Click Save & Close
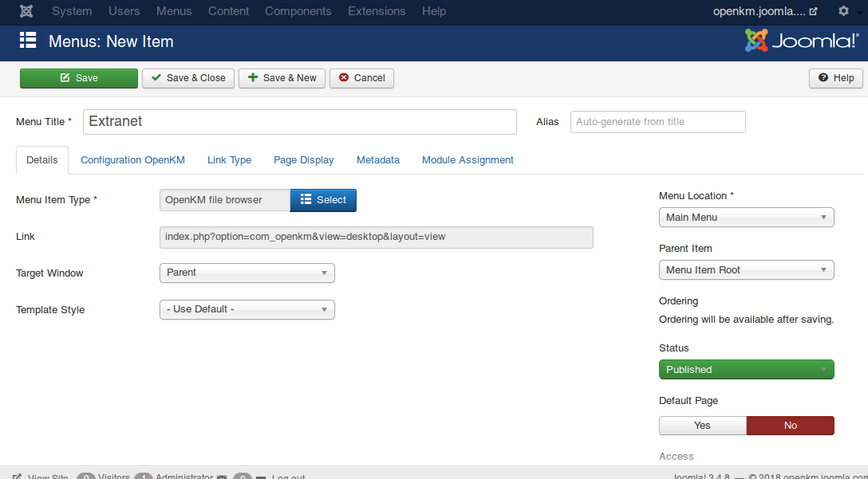 (x=188, y=78)
